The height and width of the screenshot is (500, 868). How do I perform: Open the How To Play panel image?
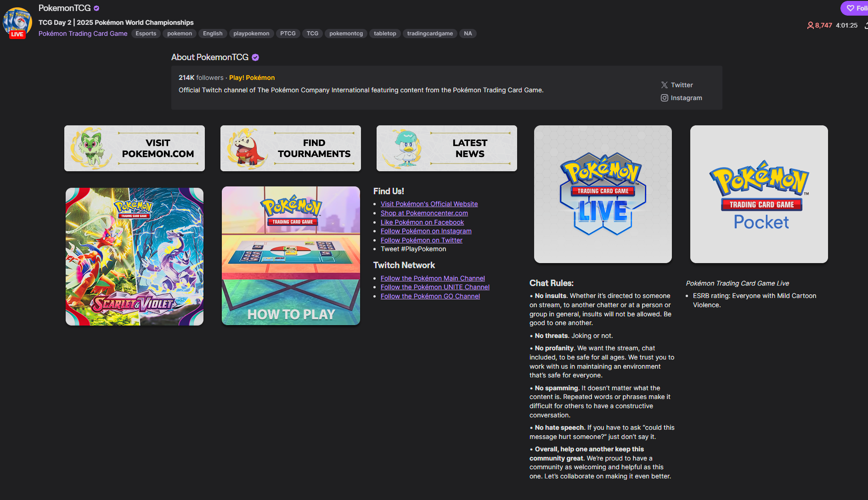coord(291,256)
